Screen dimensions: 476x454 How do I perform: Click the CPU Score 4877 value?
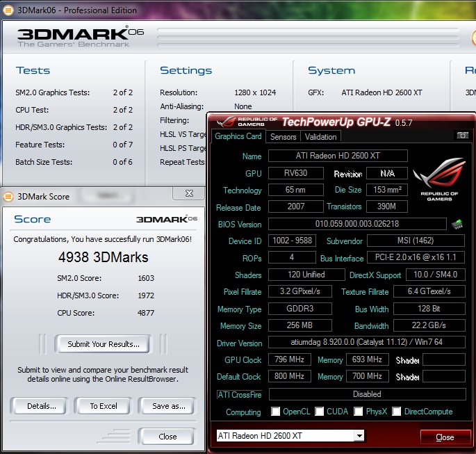146,313
